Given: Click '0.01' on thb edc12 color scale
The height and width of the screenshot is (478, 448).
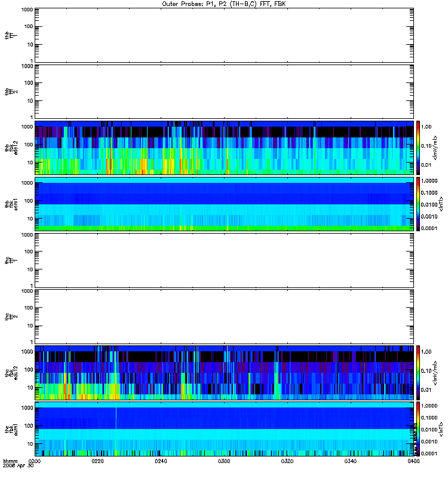Looking at the screenshot, I should 426,165.
